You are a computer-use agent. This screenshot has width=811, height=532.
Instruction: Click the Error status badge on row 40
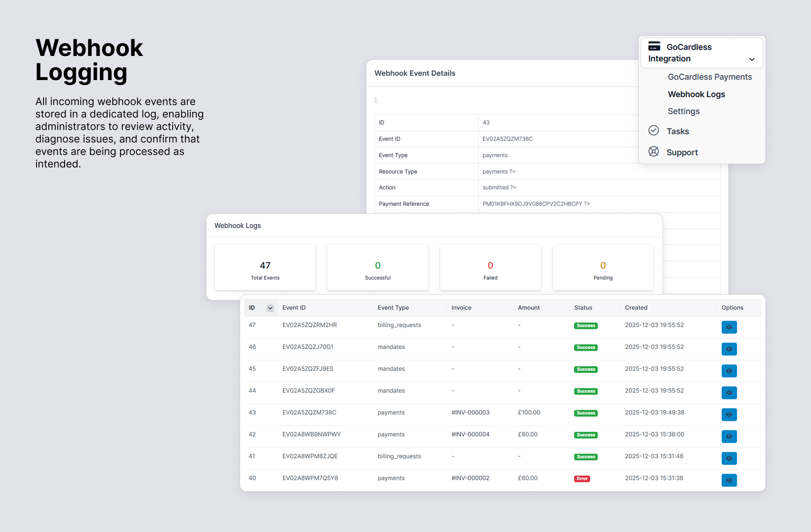[x=582, y=478]
